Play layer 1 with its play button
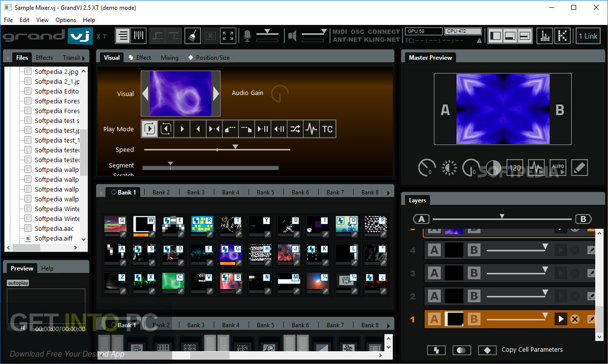The image size is (608, 364). (560, 319)
